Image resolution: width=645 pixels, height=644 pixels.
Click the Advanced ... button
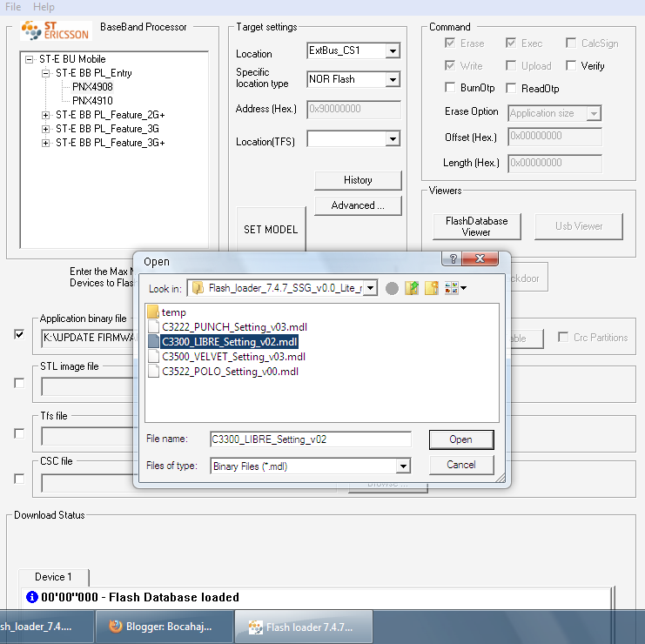coord(358,205)
